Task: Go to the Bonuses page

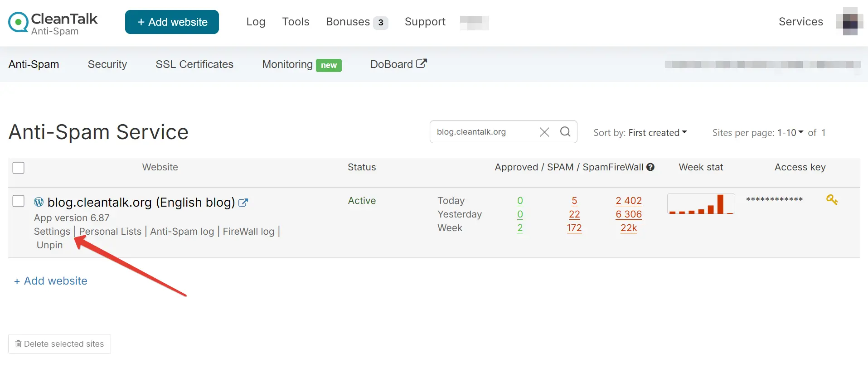Action: 348,22
